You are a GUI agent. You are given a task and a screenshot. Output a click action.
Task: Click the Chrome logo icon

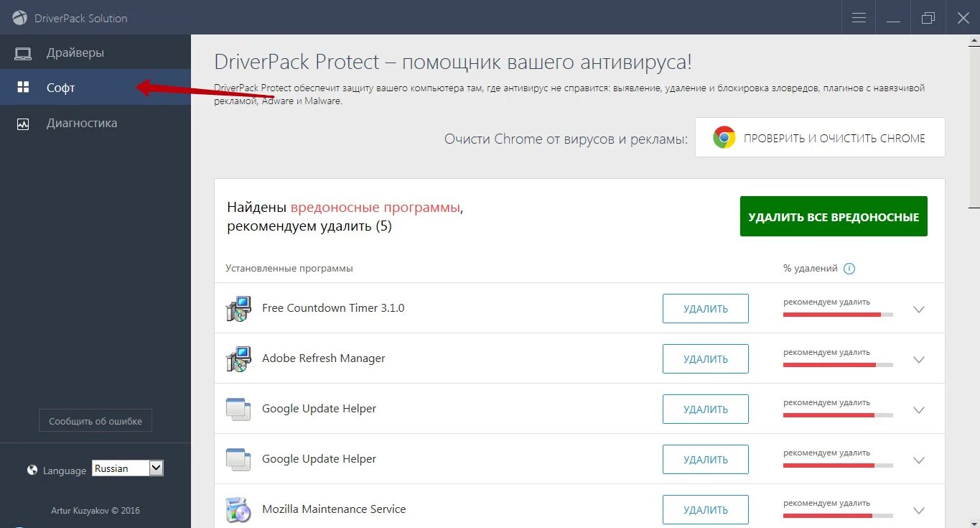(724, 137)
